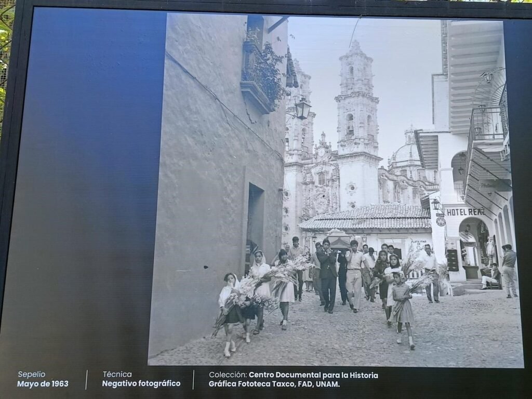
Task: Click the Hotel Real sign
Action: click(x=464, y=212)
